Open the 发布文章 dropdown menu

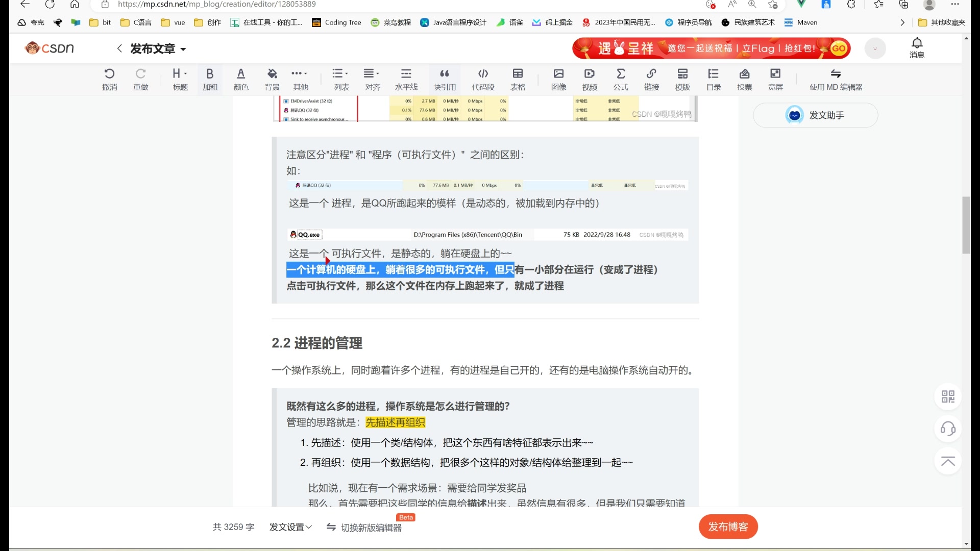158,49
